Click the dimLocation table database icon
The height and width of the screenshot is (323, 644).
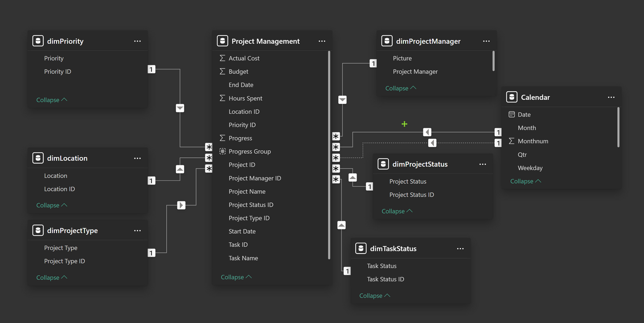pos(38,158)
